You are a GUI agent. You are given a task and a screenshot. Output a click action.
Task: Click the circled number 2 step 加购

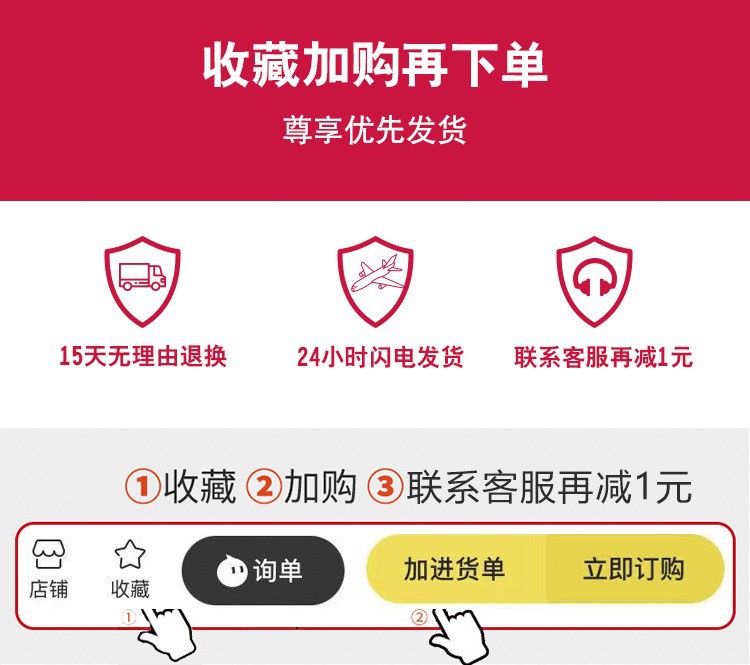pos(302,487)
